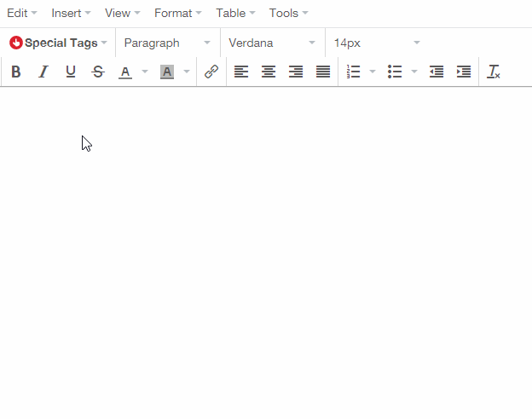This screenshot has height=419, width=532.
Task: Justify the text
Action: pyautogui.click(x=323, y=72)
